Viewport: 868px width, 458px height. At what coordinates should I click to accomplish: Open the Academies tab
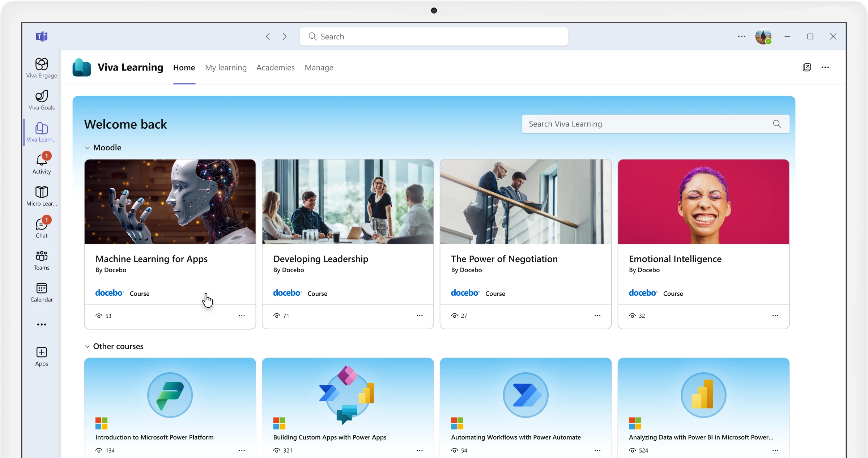click(276, 68)
